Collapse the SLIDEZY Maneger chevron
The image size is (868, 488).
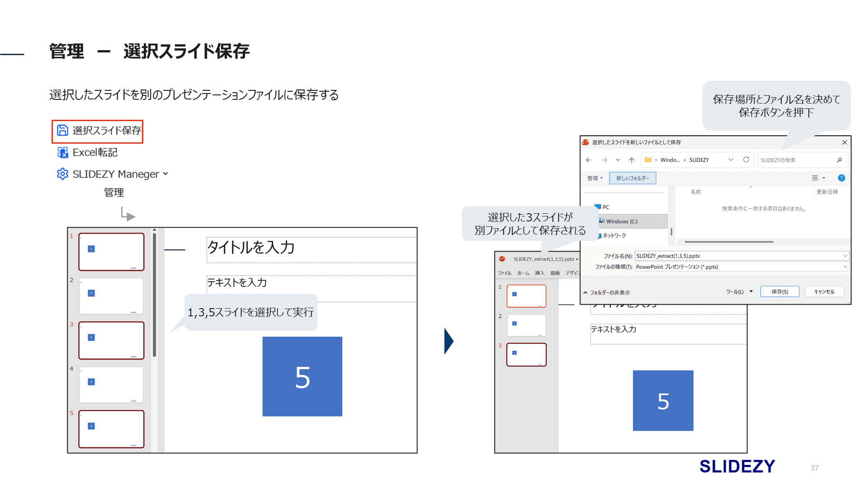[165, 174]
